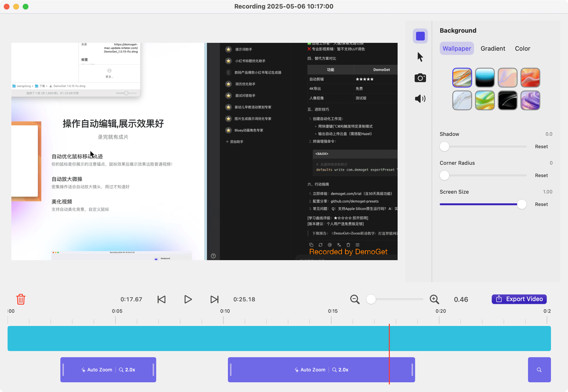Switch to the Gradient tab

(x=493, y=48)
